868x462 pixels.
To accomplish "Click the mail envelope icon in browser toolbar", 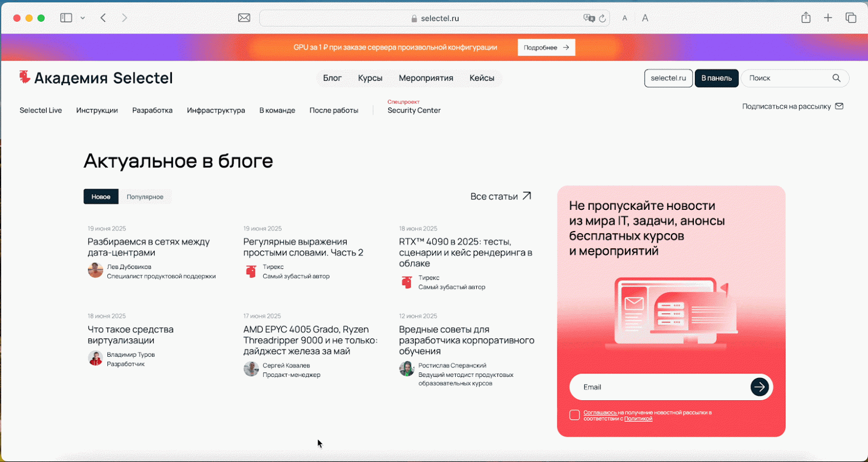I will pyautogui.click(x=244, y=17).
